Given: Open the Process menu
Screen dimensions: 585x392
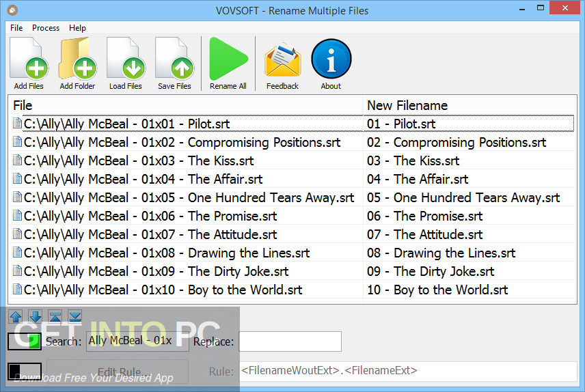Looking at the screenshot, I should (x=46, y=28).
